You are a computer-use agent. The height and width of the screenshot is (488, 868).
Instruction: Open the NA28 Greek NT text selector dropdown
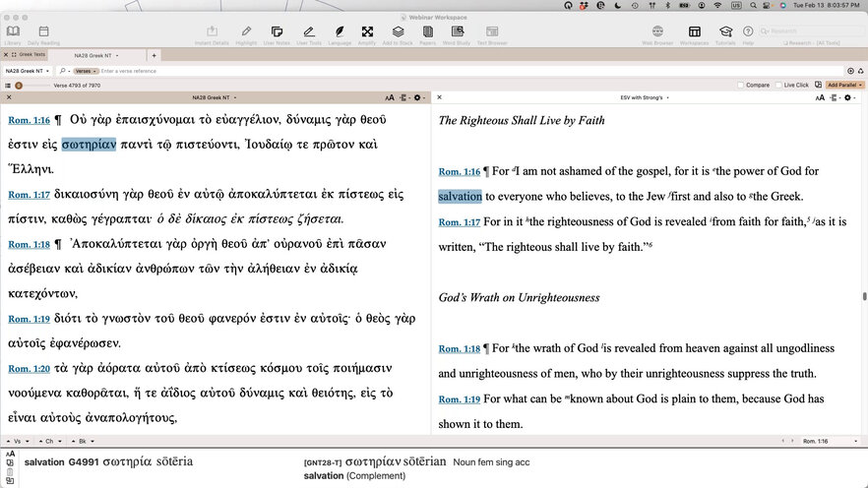pos(27,71)
